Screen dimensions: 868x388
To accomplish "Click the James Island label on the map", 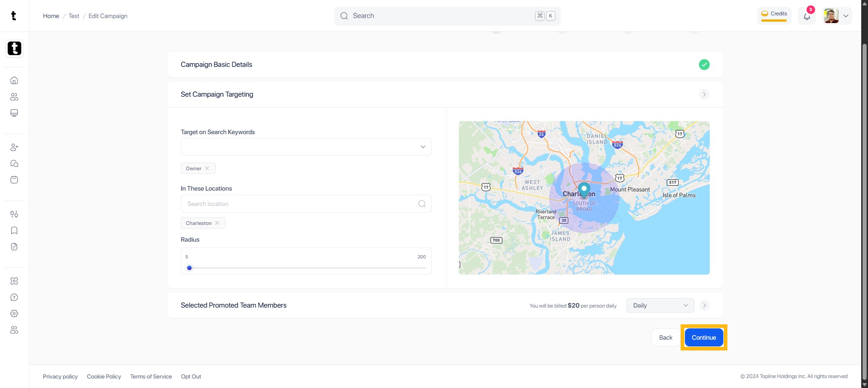I will tap(560, 236).
